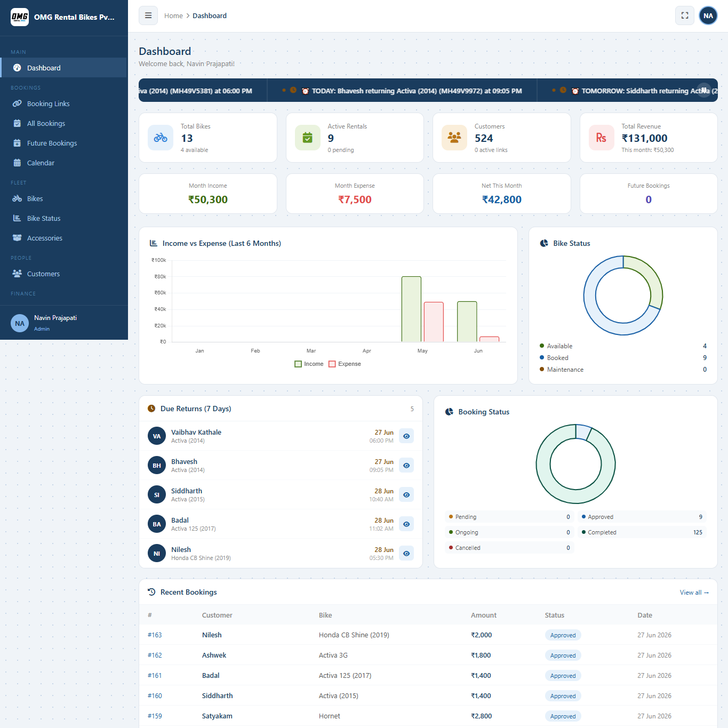This screenshot has height=728, width=728.
Task: Click the May expense bar in chart
Action: 434,322
